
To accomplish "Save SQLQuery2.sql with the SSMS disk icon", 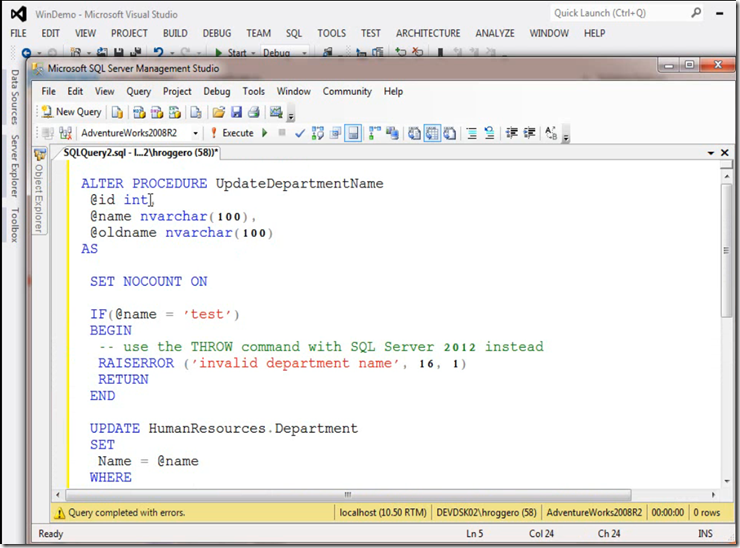I will [236, 112].
